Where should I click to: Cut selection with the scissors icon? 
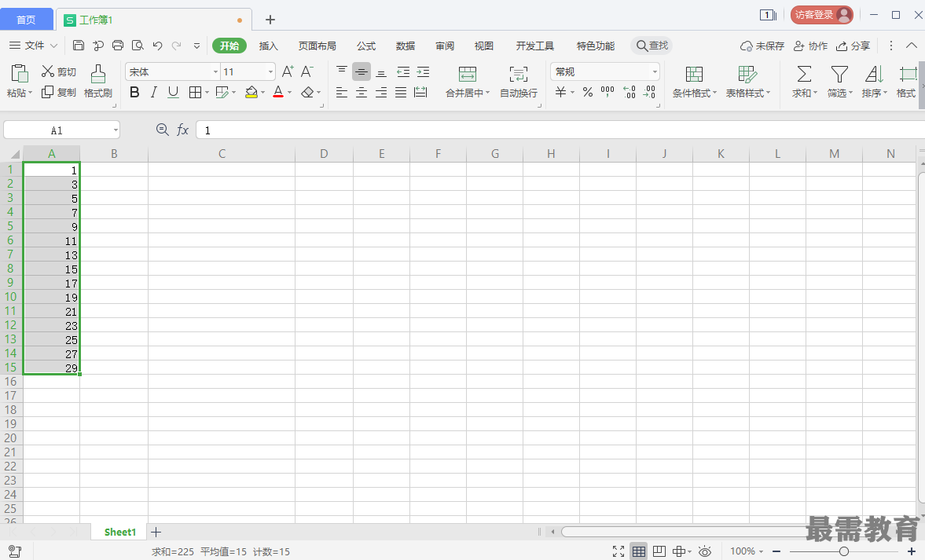pyautogui.click(x=48, y=71)
